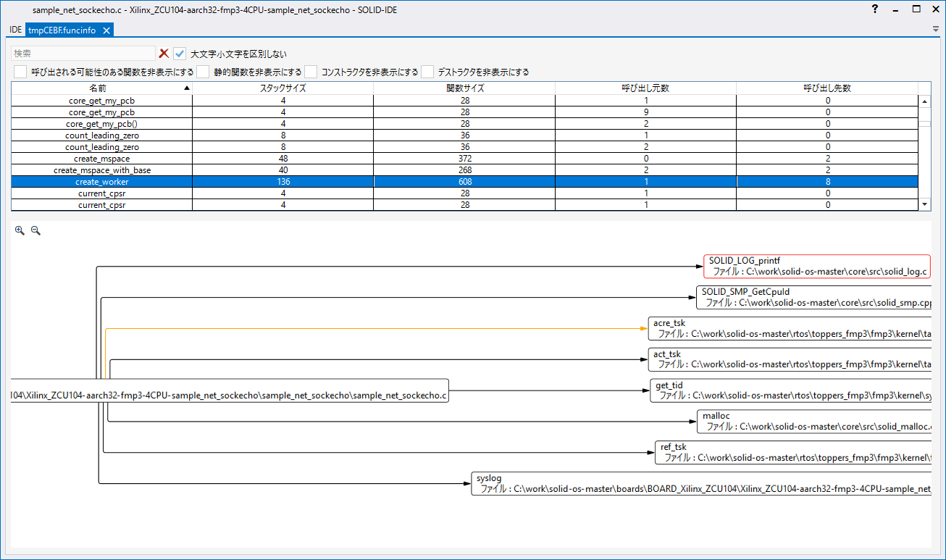Image resolution: width=946 pixels, height=560 pixels.
Task: Select the tmpCEBF.funcinfo tab
Action: [63, 30]
